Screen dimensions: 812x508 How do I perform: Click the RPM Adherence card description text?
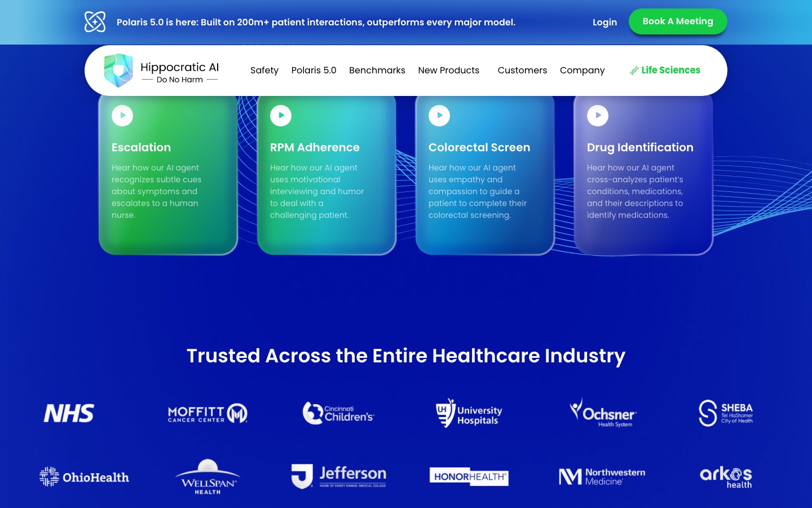tap(317, 191)
